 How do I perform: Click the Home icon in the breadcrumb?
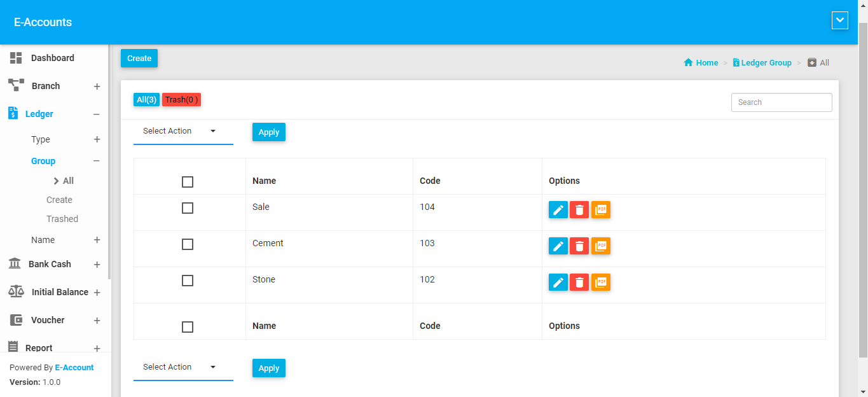688,63
